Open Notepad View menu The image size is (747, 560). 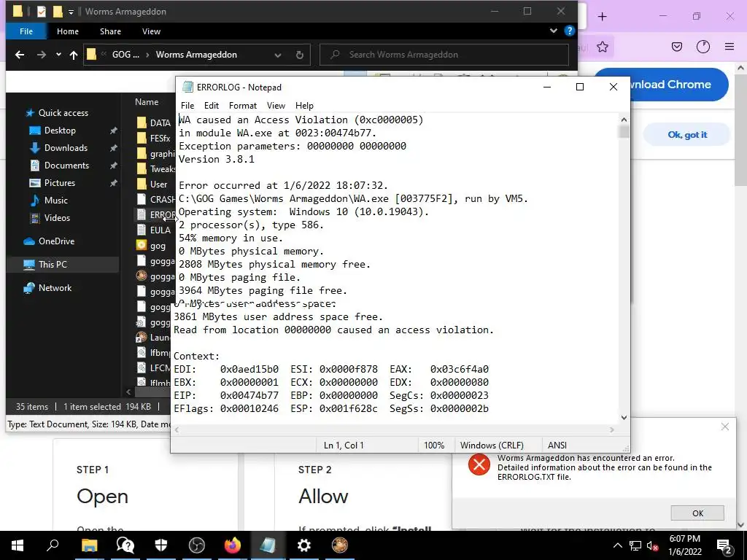(x=276, y=105)
